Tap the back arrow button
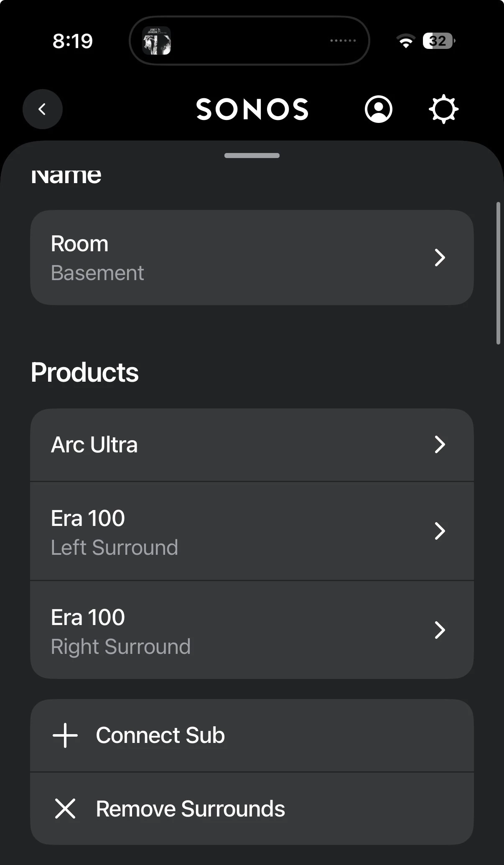Screen dimensions: 504x865 (x=42, y=109)
